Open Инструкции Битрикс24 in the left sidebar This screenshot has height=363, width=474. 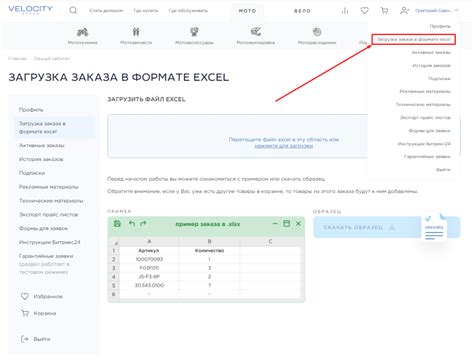tap(49, 242)
